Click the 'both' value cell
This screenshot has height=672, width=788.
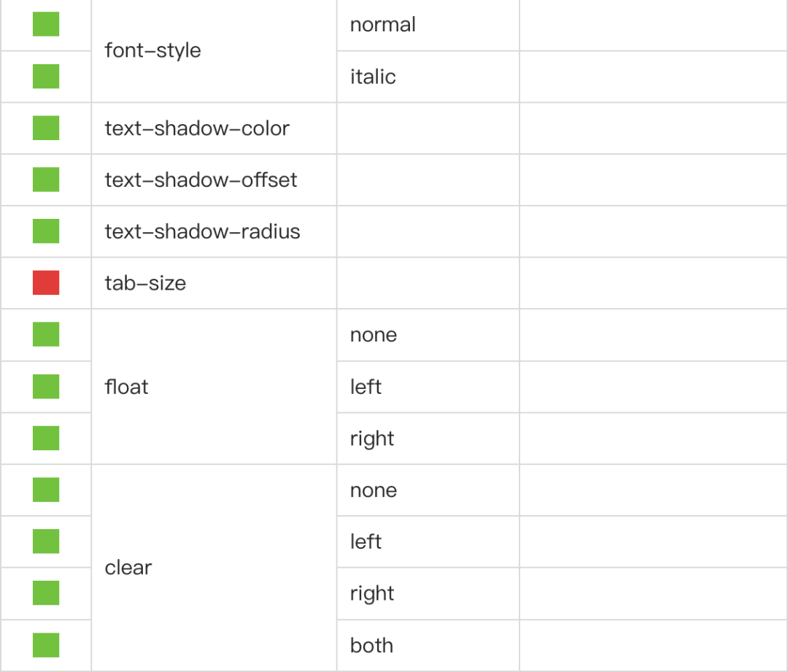tap(428, 645)
